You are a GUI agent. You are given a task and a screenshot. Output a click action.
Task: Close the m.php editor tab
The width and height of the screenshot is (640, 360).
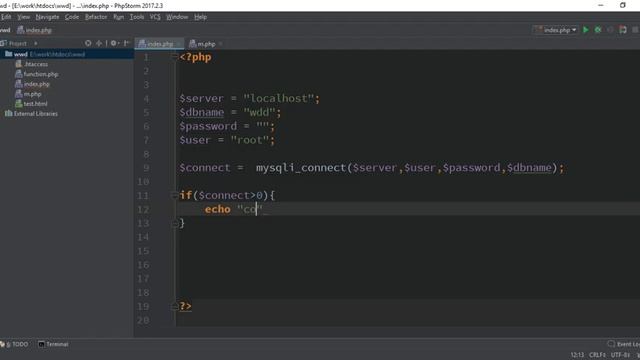pyautogui.click(x=221, y=44)
